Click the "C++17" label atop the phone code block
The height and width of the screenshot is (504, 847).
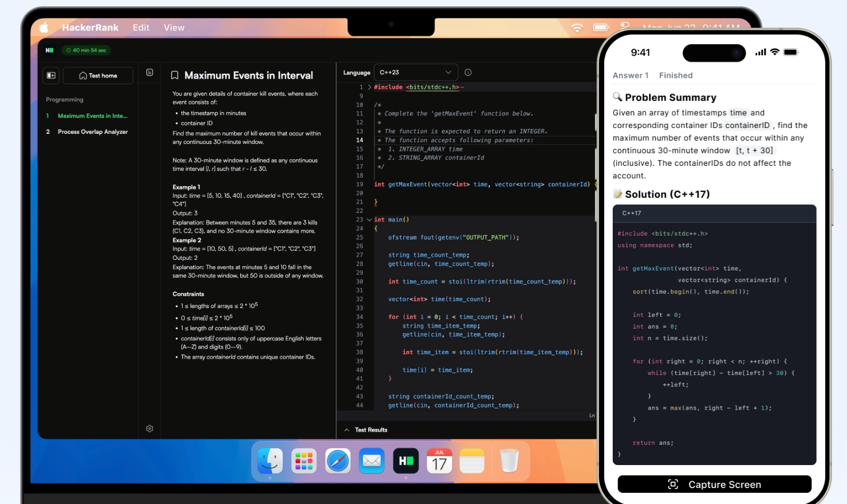[x=631, y=213]
